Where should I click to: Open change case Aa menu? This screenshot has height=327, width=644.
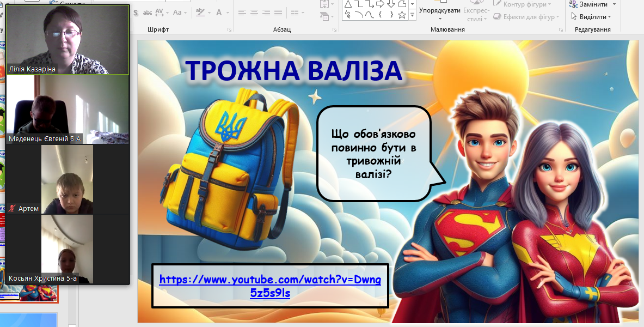coord(180,13)
